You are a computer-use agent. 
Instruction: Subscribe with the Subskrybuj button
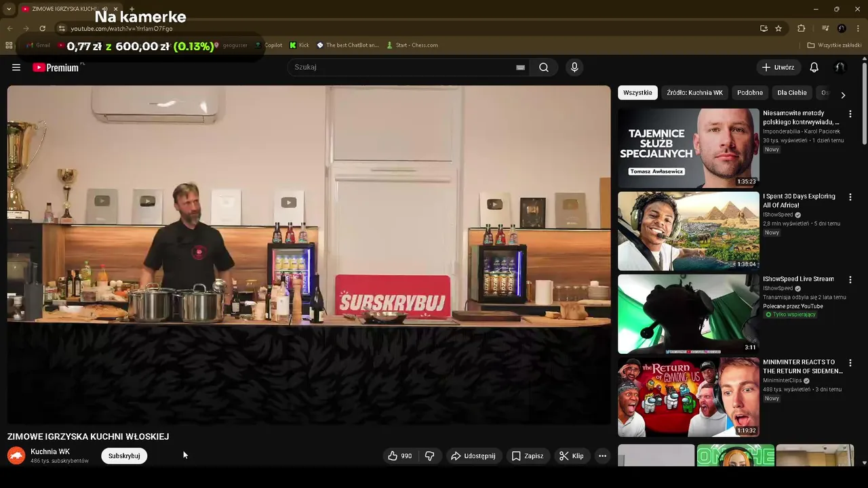(124, 456)
